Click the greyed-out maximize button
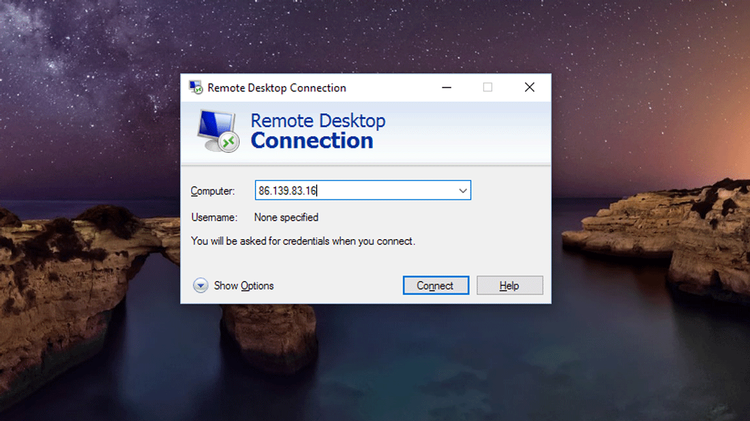This screenshot has height=421, width=750. click(488, 87)
